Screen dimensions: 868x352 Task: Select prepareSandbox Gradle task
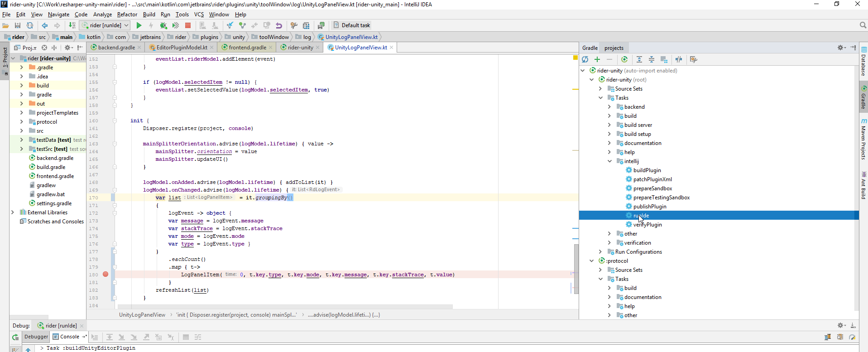[x=652, y=188]
